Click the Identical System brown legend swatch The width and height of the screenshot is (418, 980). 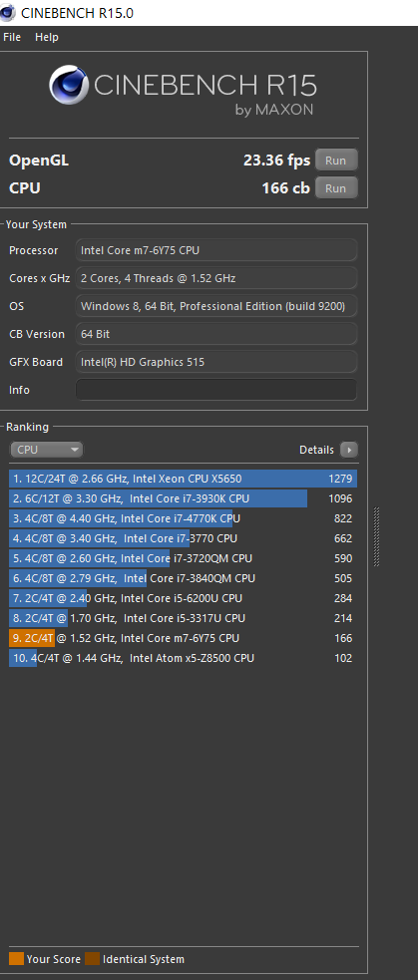tap(93, 959)
